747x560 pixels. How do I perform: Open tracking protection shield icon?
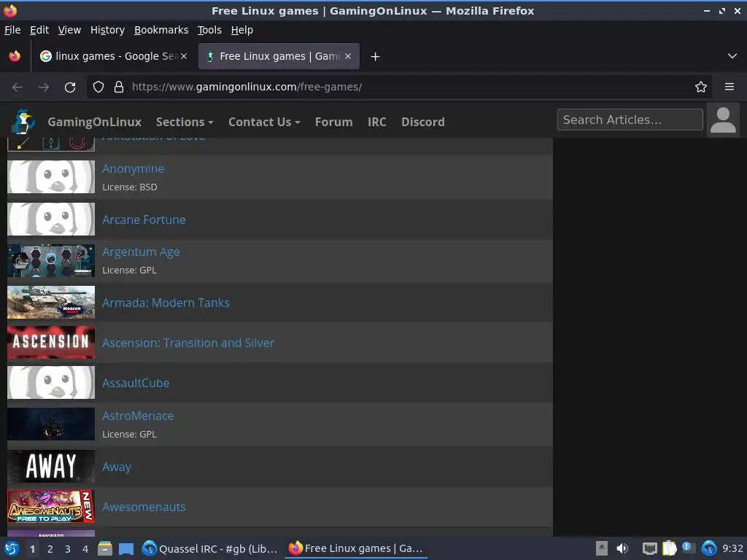point(98,87)
